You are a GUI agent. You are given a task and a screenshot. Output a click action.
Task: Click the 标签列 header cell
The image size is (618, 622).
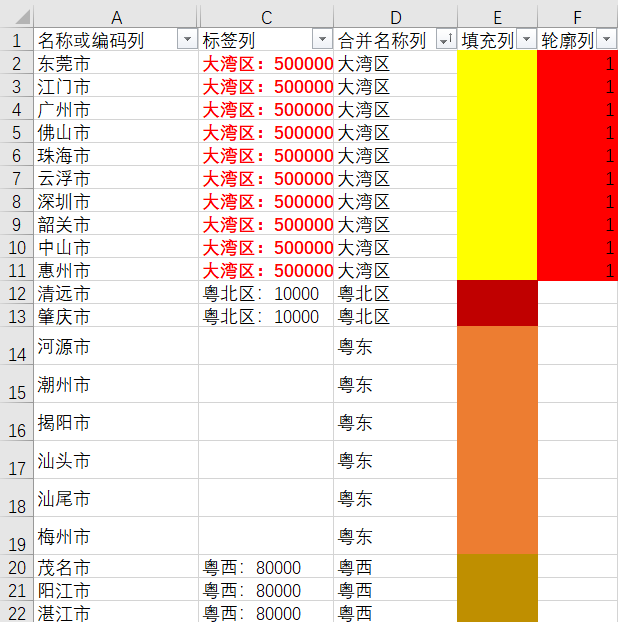[266, 40]
